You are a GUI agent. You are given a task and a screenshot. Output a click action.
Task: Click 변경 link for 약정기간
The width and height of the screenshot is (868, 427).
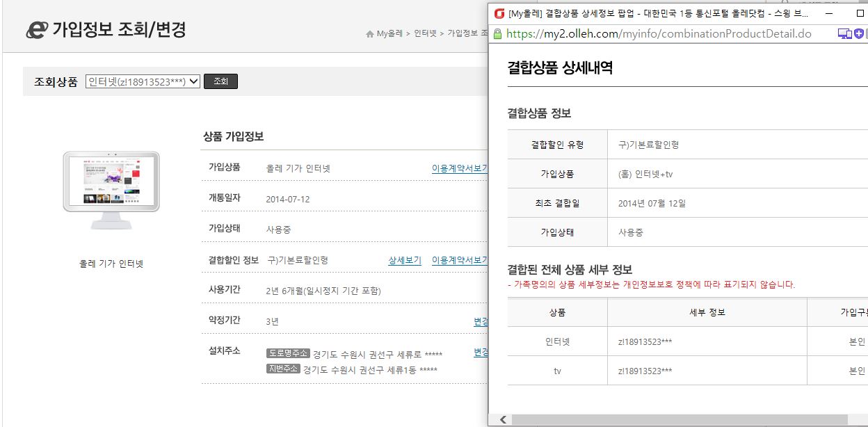[x=481, y=321]
